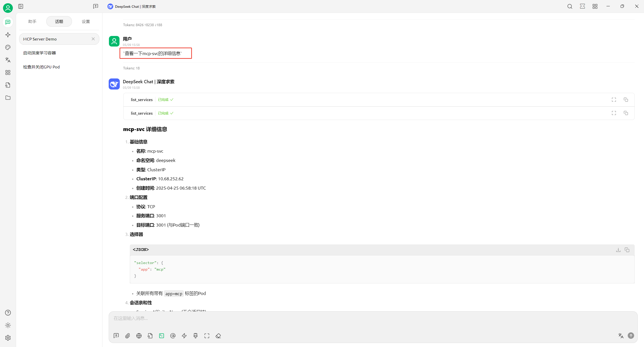Copy first list_services result
This screenshot has width=644, height=347.
tap(626, 100)
